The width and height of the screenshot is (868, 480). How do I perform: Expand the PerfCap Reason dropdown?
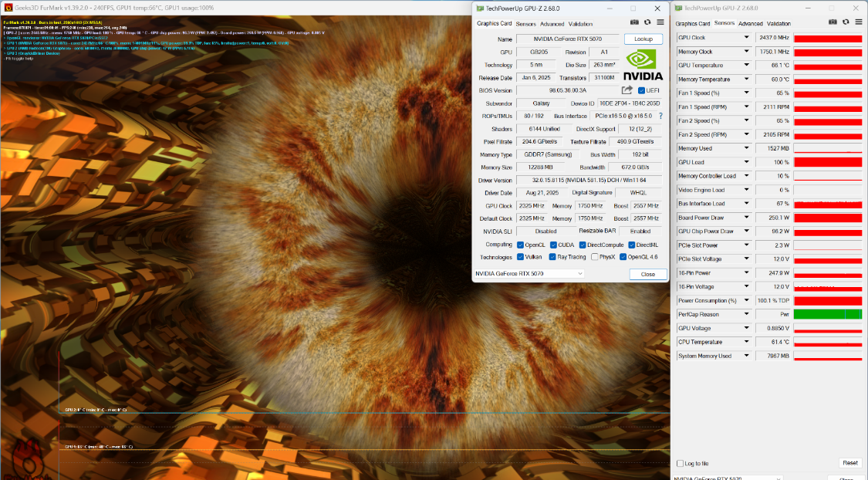tap(746, 314)
